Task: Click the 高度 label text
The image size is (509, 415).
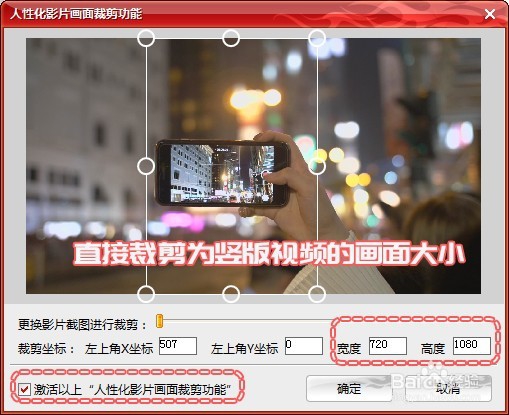Action: pyautogui.click(x=433, y=349)
